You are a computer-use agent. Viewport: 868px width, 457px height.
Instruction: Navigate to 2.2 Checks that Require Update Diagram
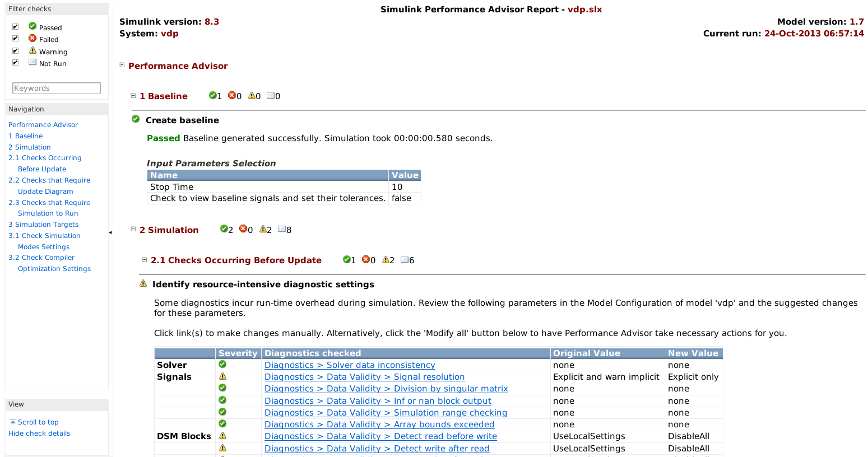pyautogui.click(x=49, y=186)
